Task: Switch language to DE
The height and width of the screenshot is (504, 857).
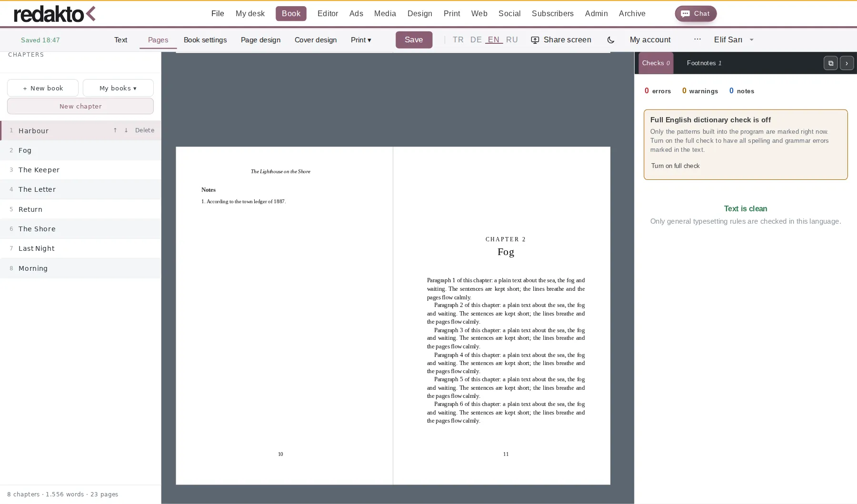Action: pyautogui.click(x=476, y=40)
